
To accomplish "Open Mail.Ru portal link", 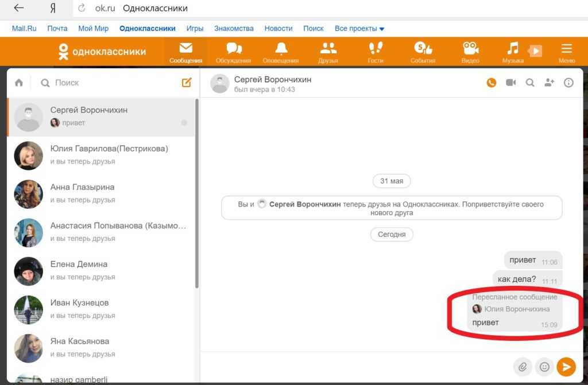I will pos(24,29).
